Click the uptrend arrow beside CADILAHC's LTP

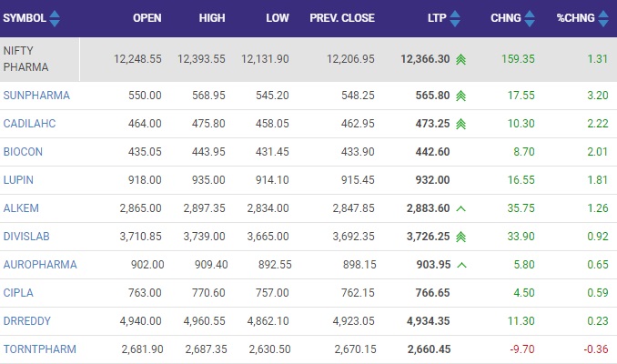[x=460, y=124]
